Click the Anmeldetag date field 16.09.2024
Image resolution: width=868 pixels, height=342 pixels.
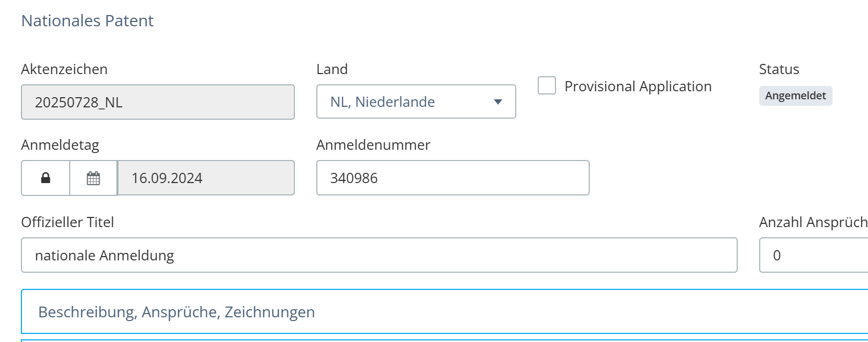206,178
